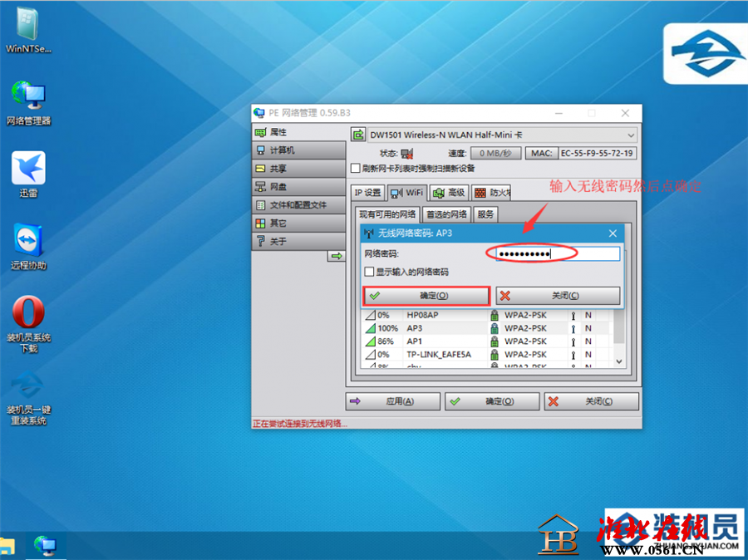Click 确定(O) in the password dialog
Viewport: 748px width, 560px height.
426,296
